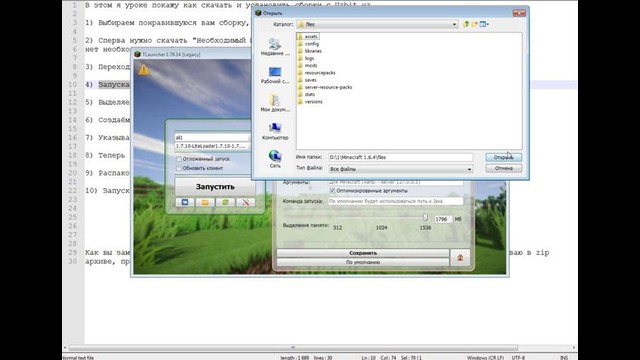
Task: Click the 1024 label under memory slider
Action: (381, 228)
